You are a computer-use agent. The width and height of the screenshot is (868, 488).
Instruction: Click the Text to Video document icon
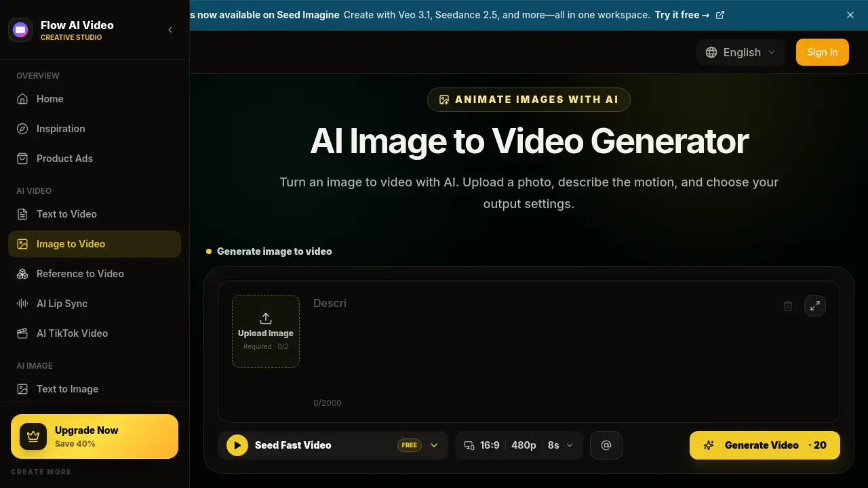point(22,214)
